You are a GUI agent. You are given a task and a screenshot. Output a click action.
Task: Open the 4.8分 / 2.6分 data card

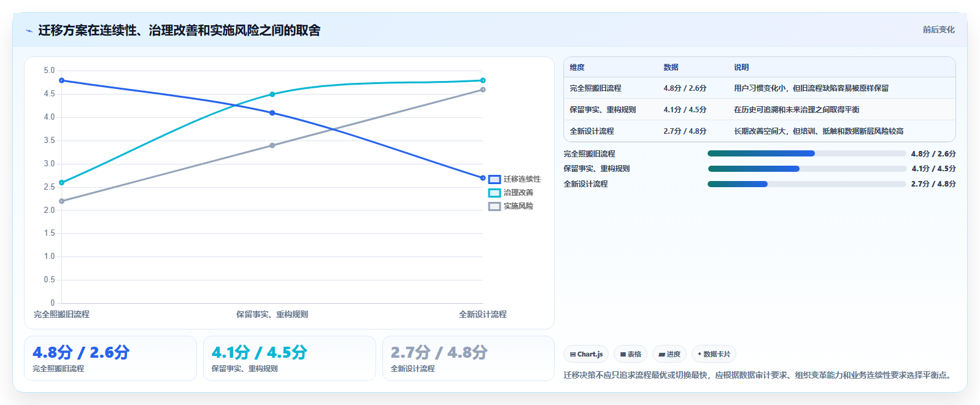(x=110, y=358)
